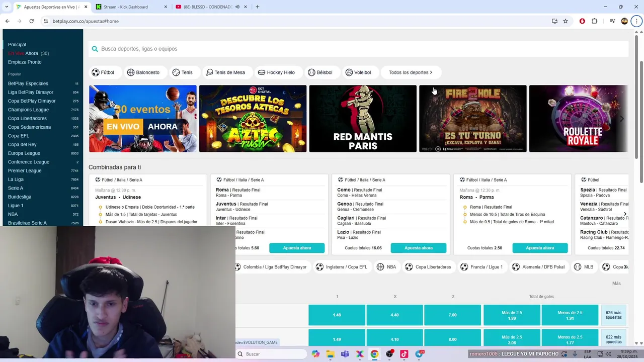Mute the YouTube tab audio icon
The image size is (644, 362).
[x=237, y=7]
